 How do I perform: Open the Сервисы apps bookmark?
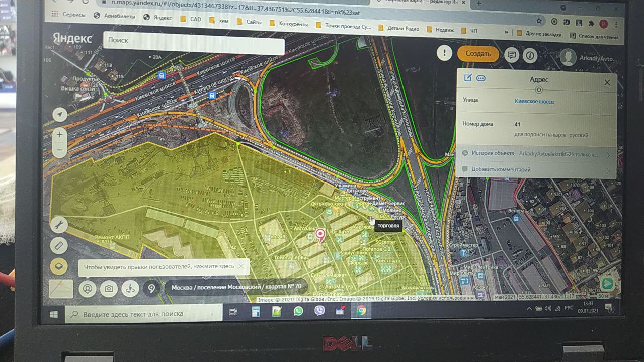tap(69, 15)
